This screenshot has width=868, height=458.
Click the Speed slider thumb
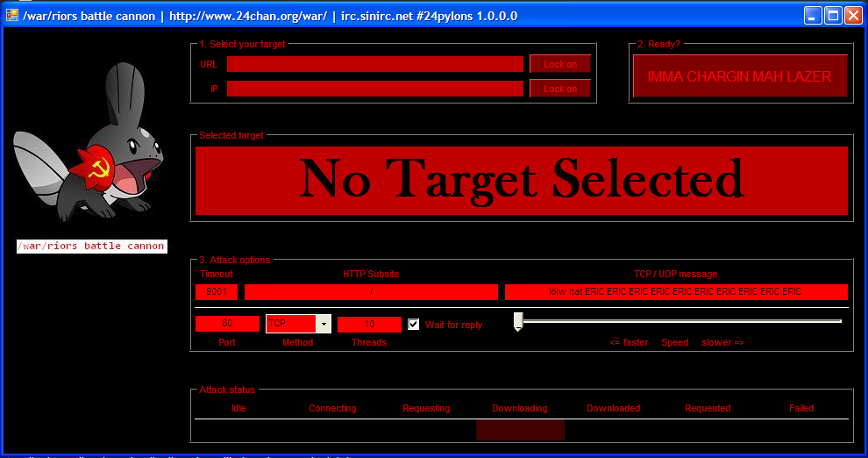[518, 321]
